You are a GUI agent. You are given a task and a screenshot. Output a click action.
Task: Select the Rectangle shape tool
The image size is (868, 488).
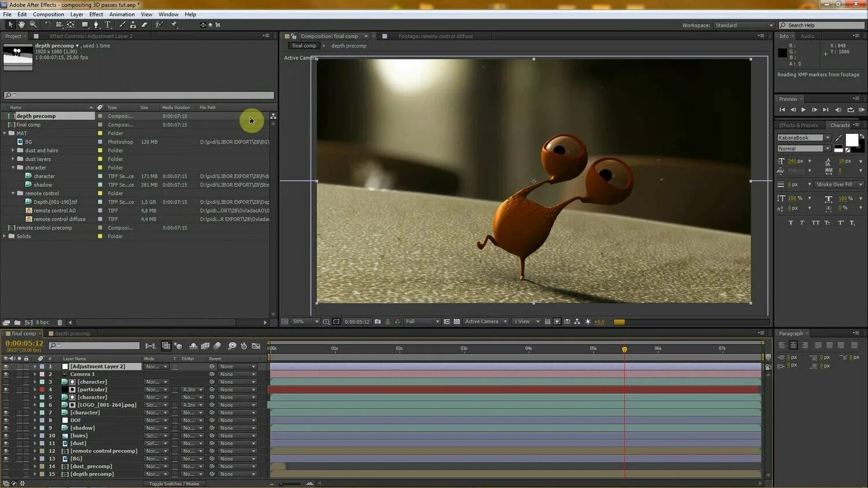85,25
